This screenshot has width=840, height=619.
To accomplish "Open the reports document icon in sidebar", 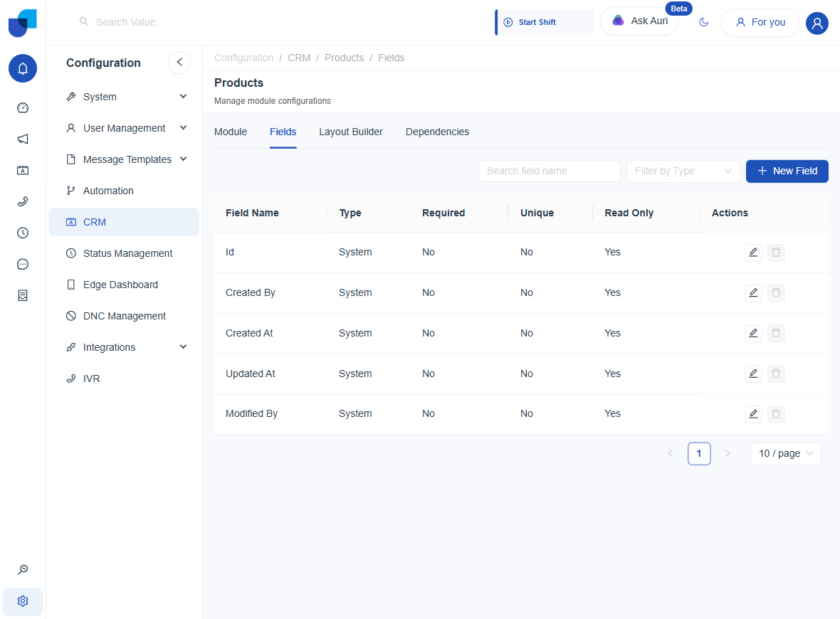I will (23, 295).
